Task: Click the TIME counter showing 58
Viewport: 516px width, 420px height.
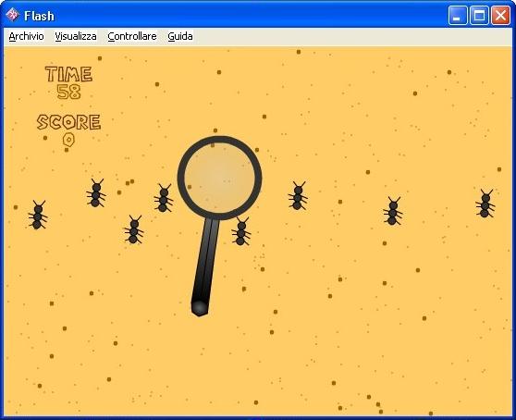Action: [x=68, y=92]
